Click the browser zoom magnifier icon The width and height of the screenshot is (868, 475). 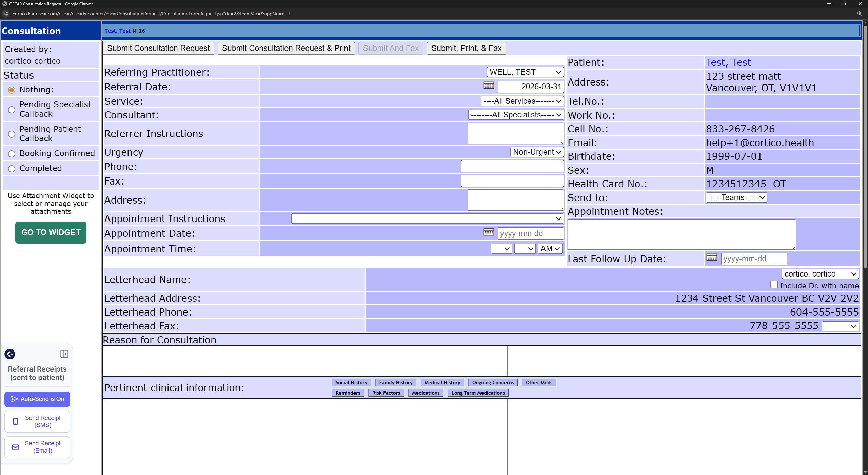tap(860, 14)
